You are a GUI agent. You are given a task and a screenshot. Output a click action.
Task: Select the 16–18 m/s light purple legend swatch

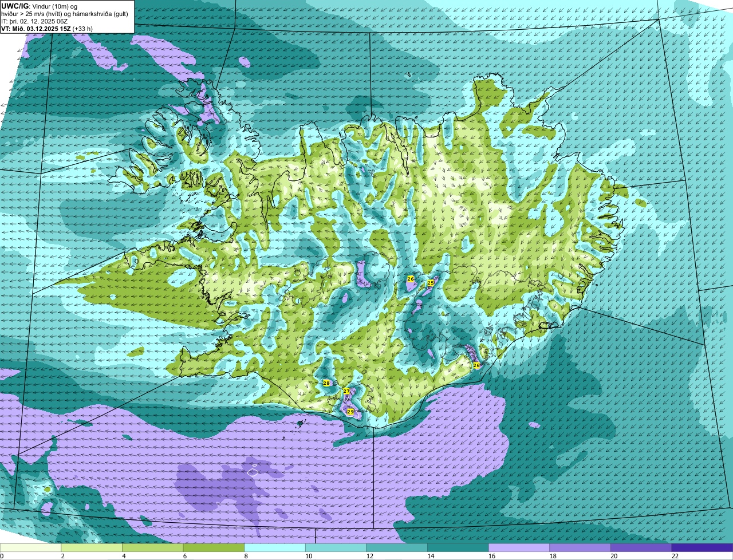coord(519,547)
